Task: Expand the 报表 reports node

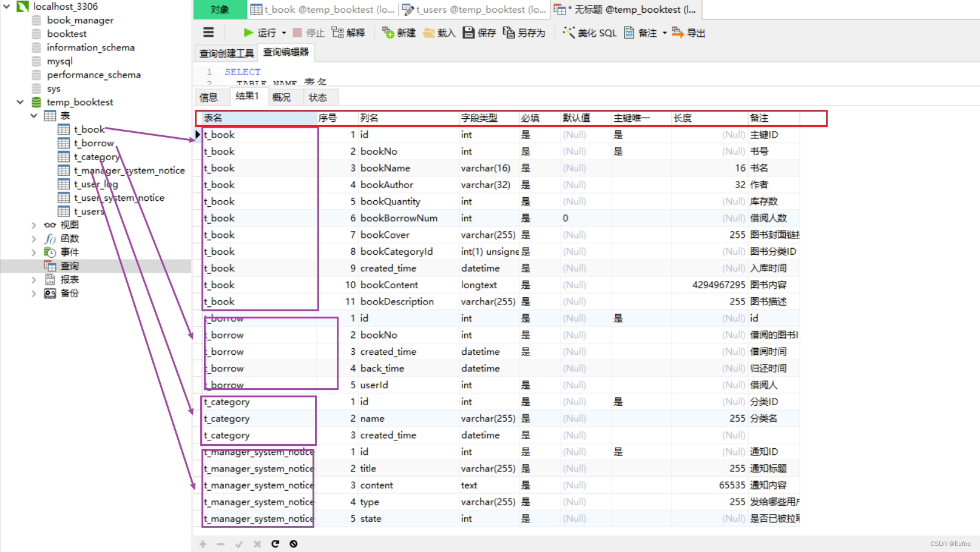Action: tap(34, 280)
